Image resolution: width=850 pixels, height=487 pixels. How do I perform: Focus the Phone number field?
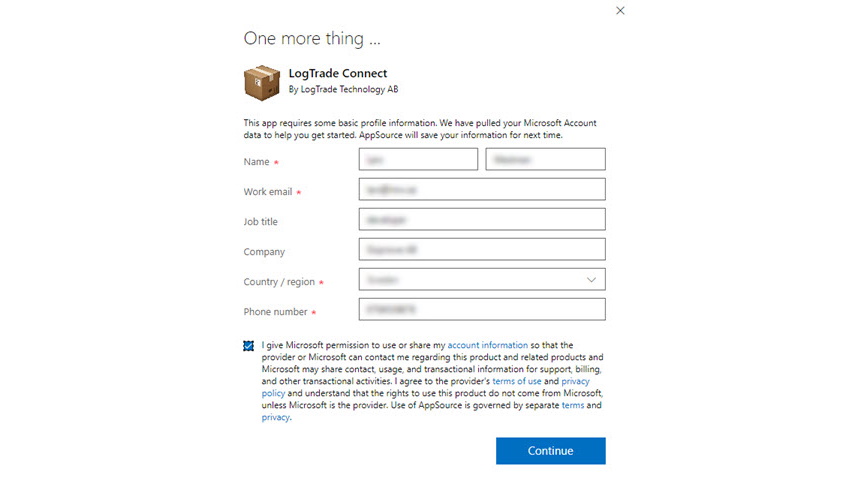click(x=482, y=310)
